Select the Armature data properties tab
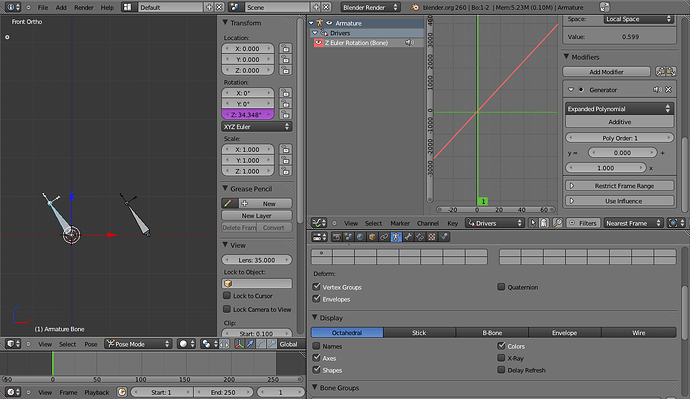Image resolution: width=690 pixels, height=399 pixels. (396, 237)
